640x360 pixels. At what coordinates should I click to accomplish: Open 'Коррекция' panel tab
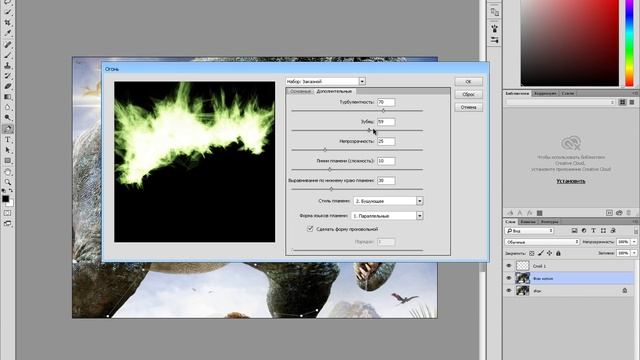545,93
